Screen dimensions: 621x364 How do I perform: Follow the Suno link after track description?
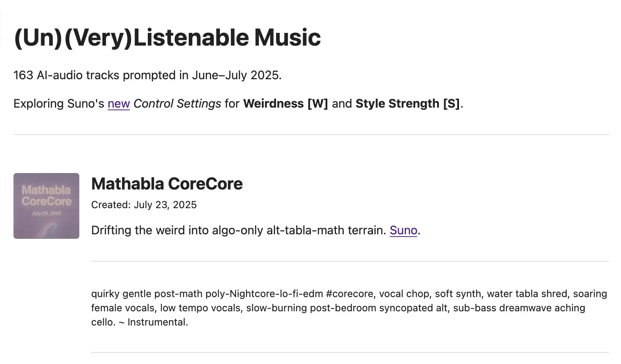click(x=403, y=230)
